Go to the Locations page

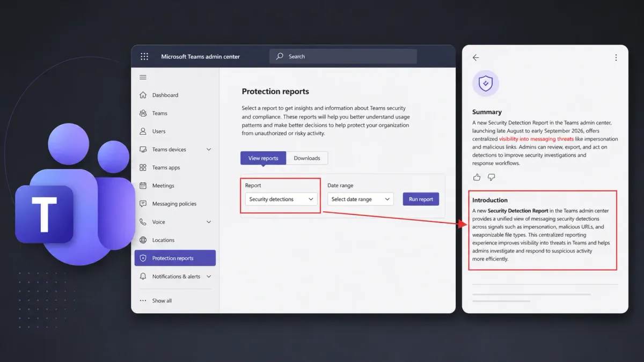coord(163,240)
